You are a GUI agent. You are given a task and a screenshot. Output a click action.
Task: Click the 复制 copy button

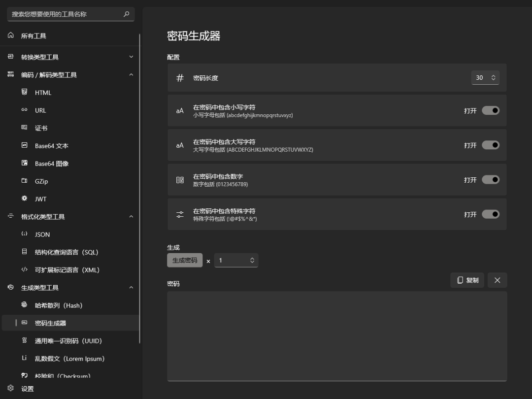click(467, 280)
